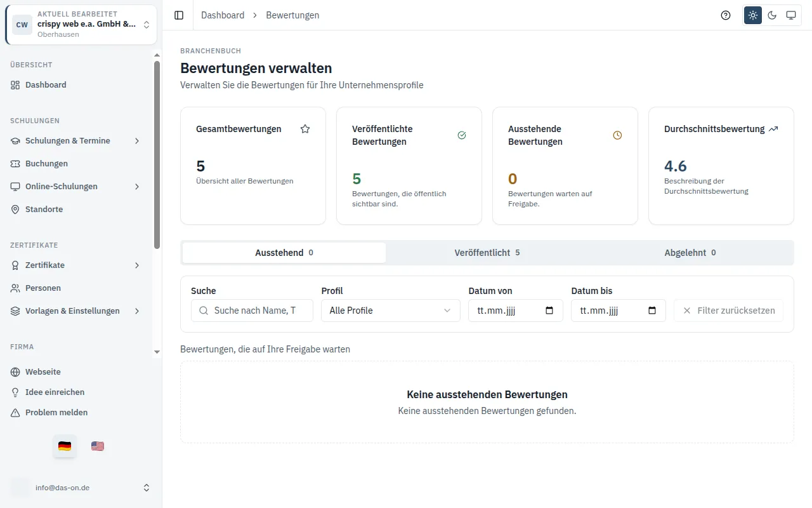Focus the Suche nach Name search field
The height and width of the screenshot is (508, 812).
click(252, 311)
